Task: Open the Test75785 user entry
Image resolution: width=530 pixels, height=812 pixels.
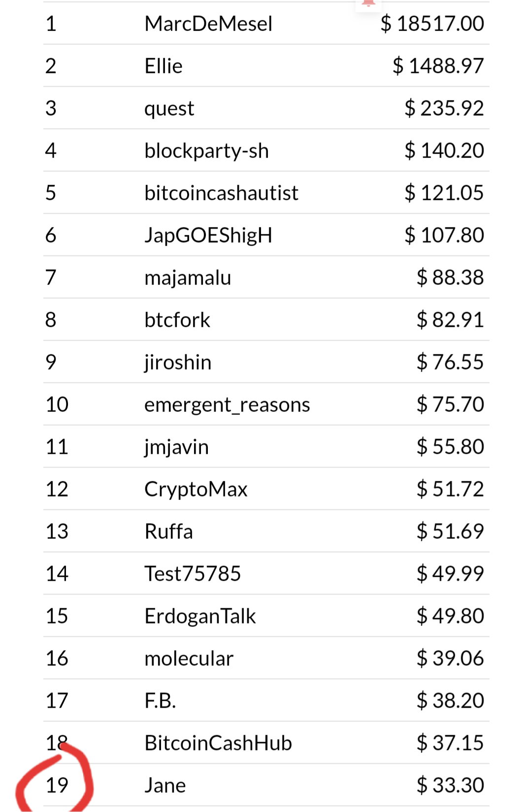Action: [x=193, y=574]
